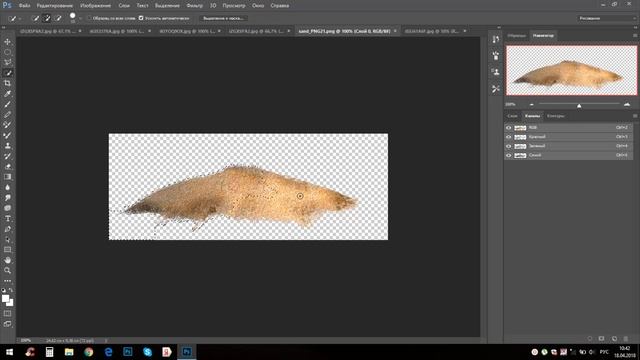This screenshot has width=640, height=360.
Task: Open the Clone Source panel icon
Action: tap(496, 72)
